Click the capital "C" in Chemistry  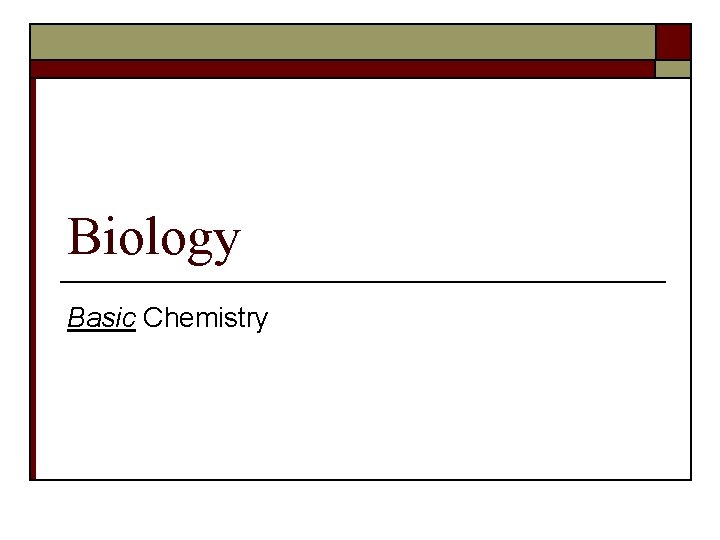153,318
